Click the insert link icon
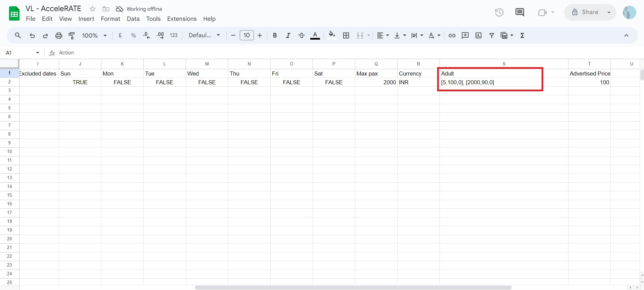This screenshot has width=644, height=290. pyautogui.click(x=452, y=36)
